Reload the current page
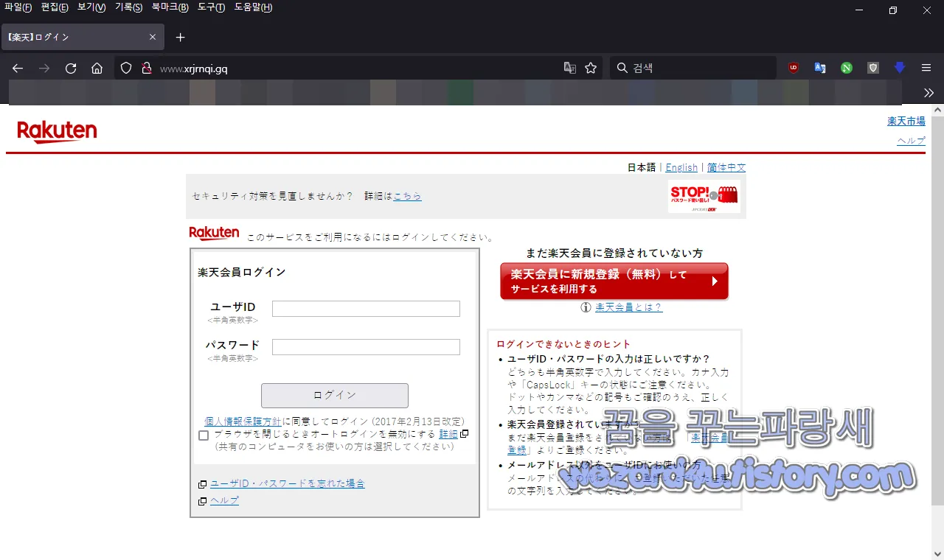 (x=71, y=68)
